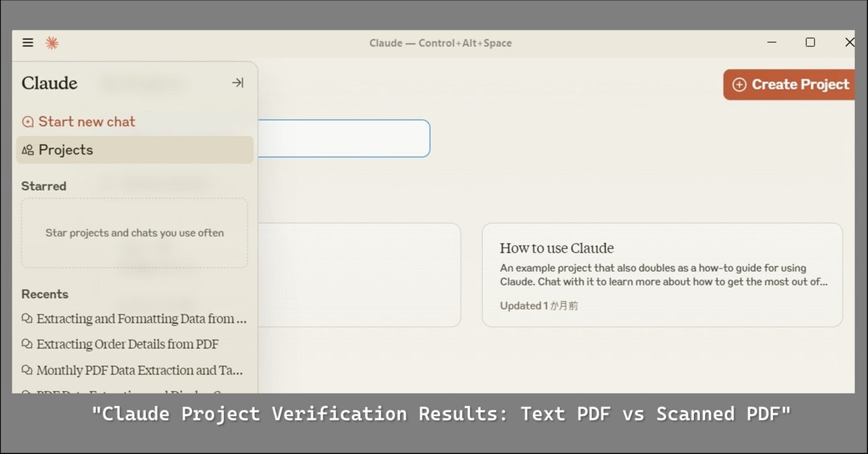Viewport: 868px width, 454px height.
Task: Maximize the Claude window
Action: tap(810, 43)
